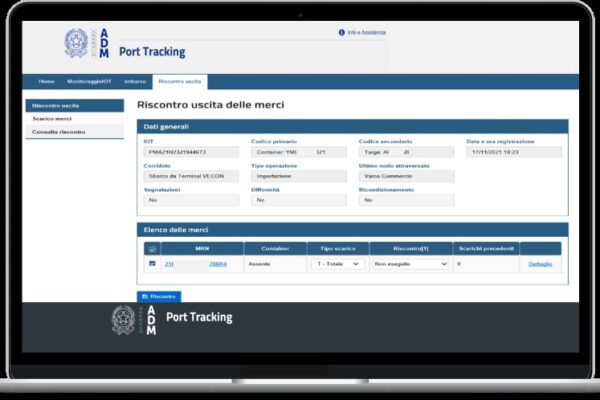Open the Riscontro dropdown showing Non eseguito
This screenshot has height=400, width=600.
tap(410, 264)
